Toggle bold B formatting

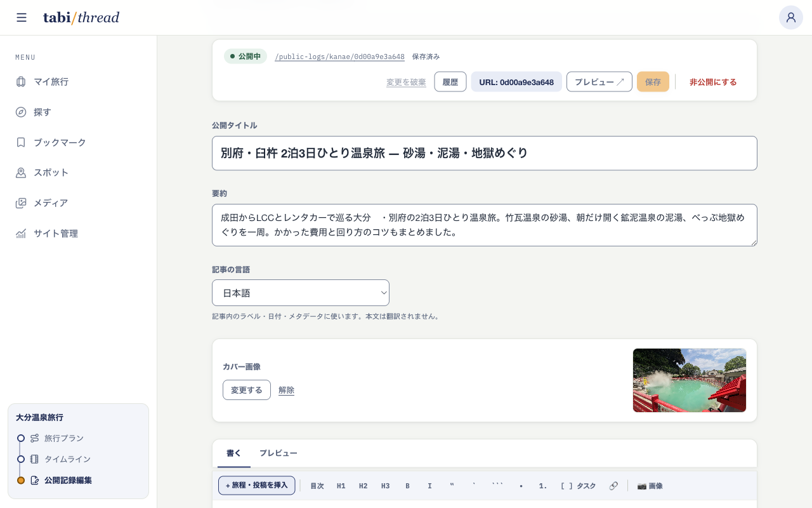[408, 486]
